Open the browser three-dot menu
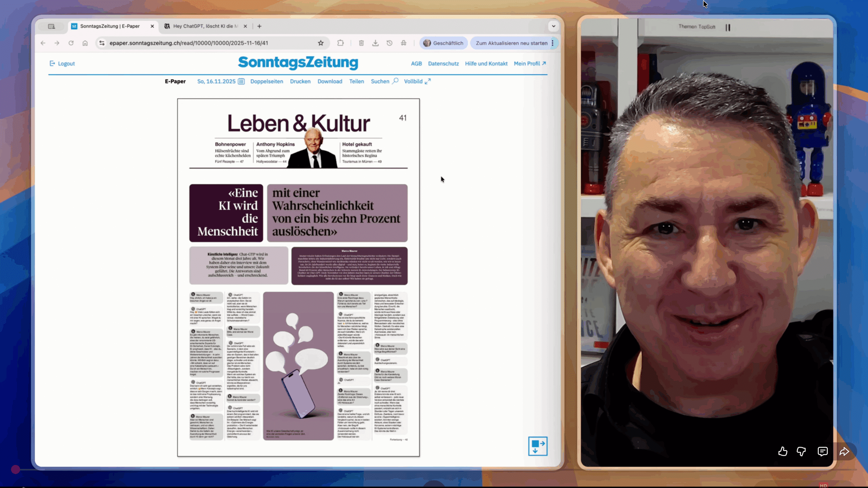Image resolution: width=868 pixels, height=488 pixels. tap(553, 43)
